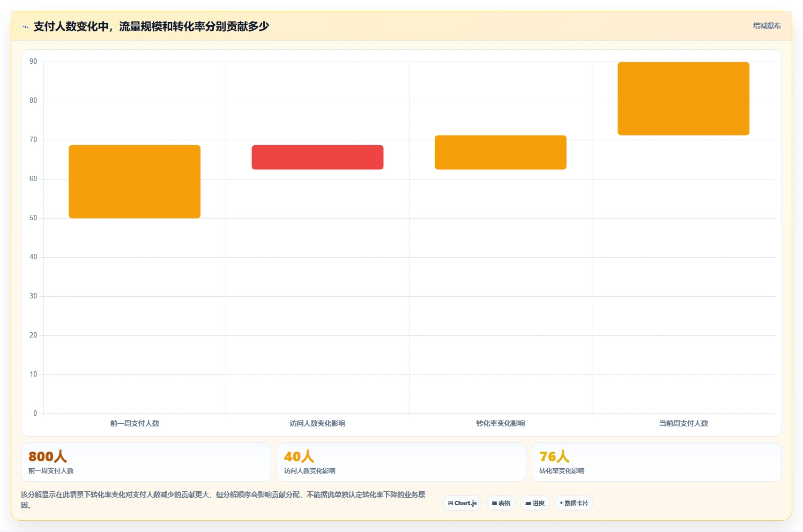
Task: Click the chart icon beside the title
Action: point(25,27)
